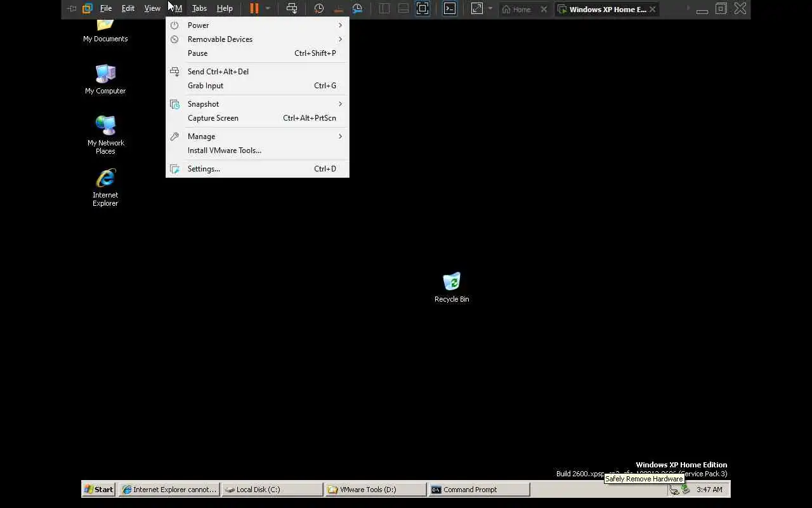Close the Home tab
Viewport: 812px width, 508px height.
[544, 9]
